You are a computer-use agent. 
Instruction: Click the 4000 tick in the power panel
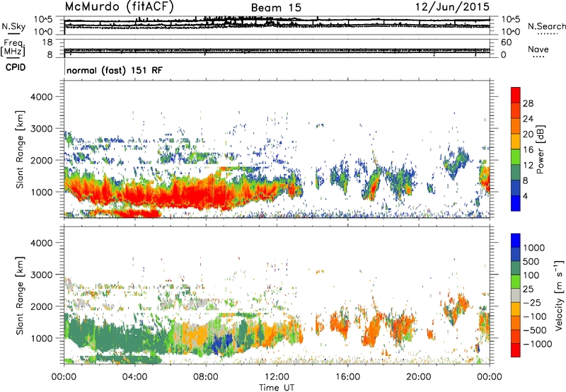coord(42,97)
